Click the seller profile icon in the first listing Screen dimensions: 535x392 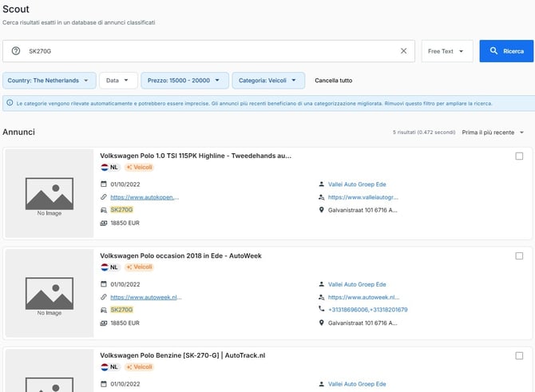click(321, 197)
